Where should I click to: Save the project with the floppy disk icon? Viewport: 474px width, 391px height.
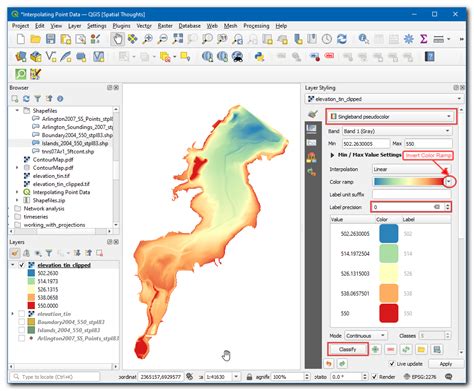coord(50,39)
